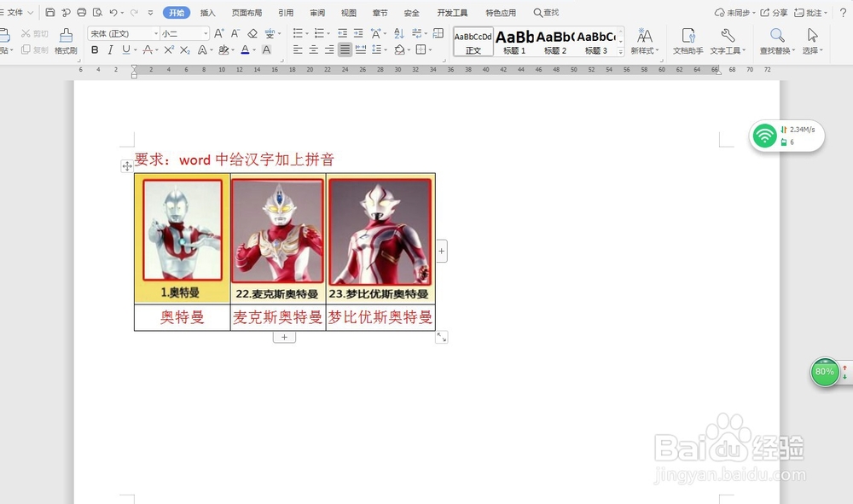This screenshot has height=504, width=853.
Task: Click the bulleted list icon
Action: [x=298, y=33]
